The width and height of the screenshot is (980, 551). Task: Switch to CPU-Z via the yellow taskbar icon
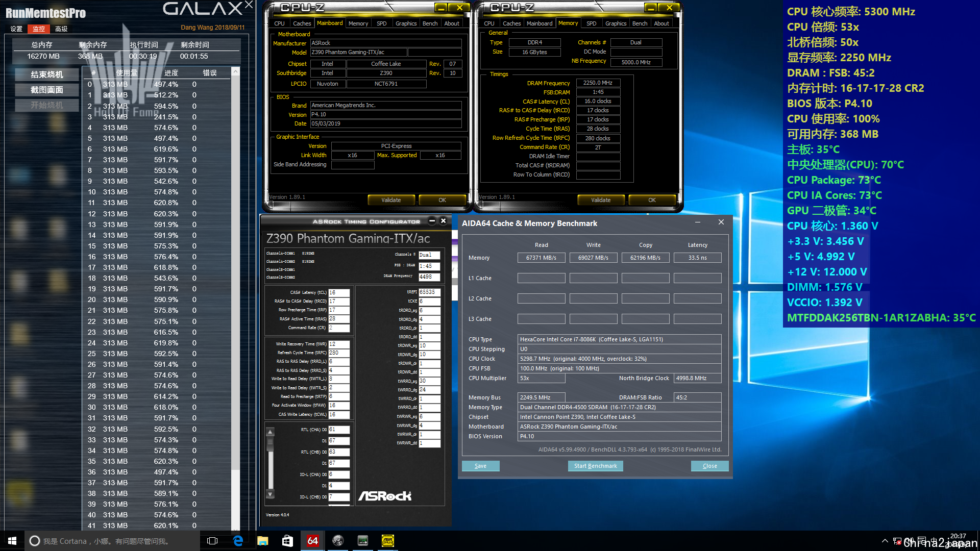pos(388,541)
